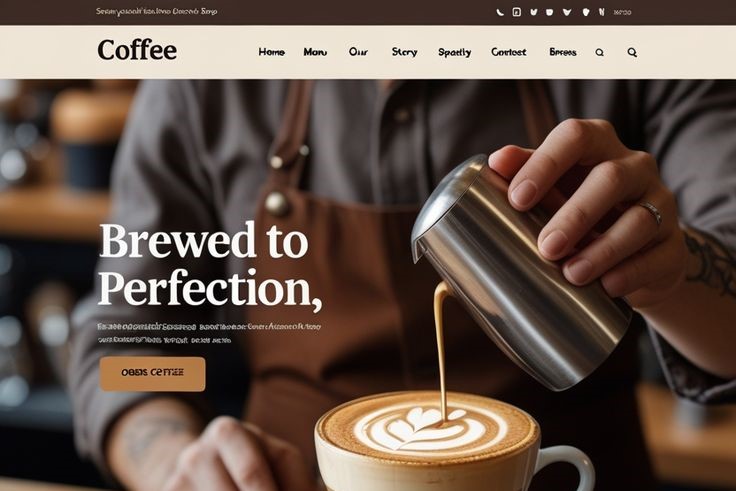Click the phone icon in top bar
The image size is (736, 491).
click(x=500, y=12)
